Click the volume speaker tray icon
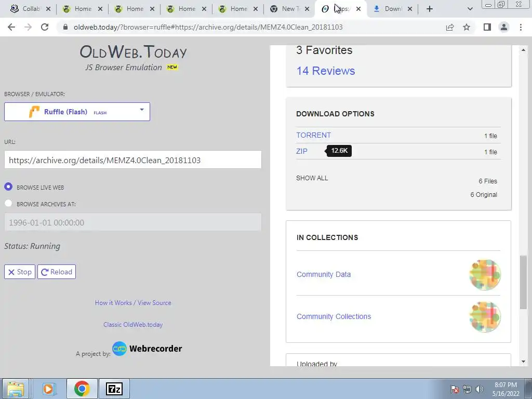Screen dimensions: 532x399 480,389
